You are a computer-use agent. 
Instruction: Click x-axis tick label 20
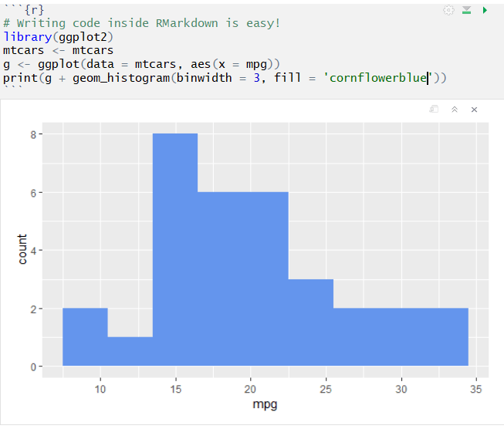point(250,389)
